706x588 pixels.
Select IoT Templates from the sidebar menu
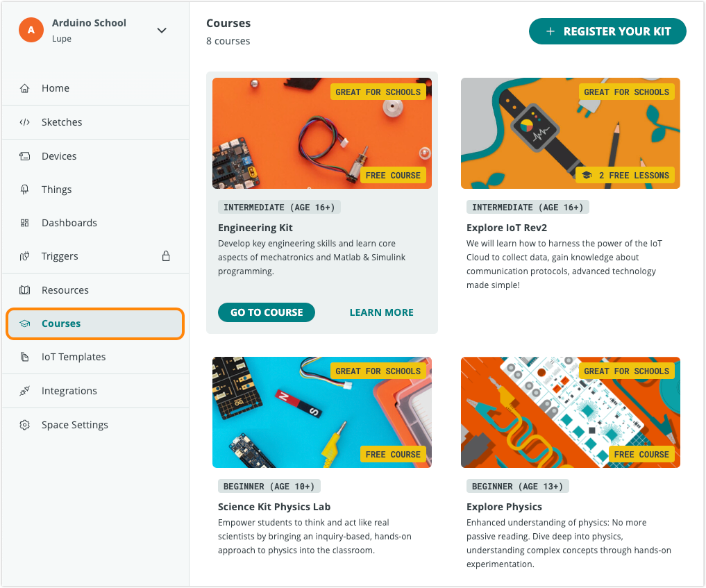point(74,356)
